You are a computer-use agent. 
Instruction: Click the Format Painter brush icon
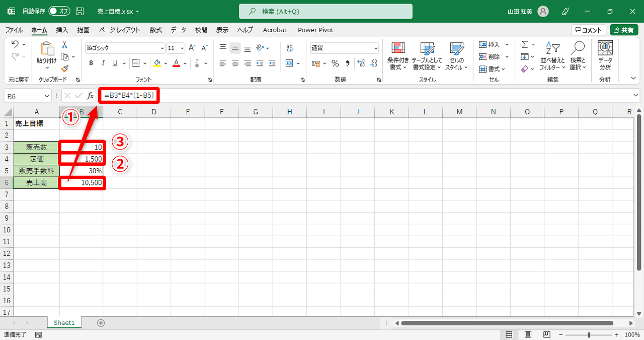pos(64,69)
